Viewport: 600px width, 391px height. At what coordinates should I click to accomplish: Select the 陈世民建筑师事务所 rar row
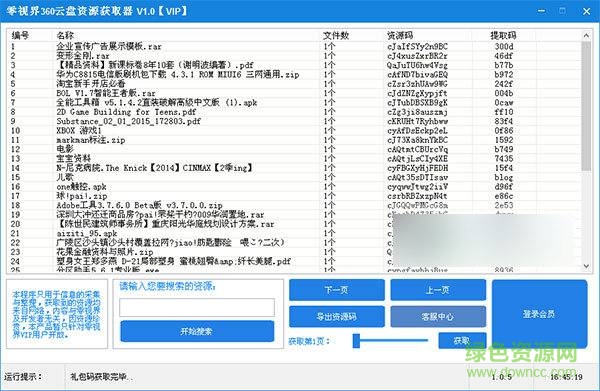tap(295, 224)
